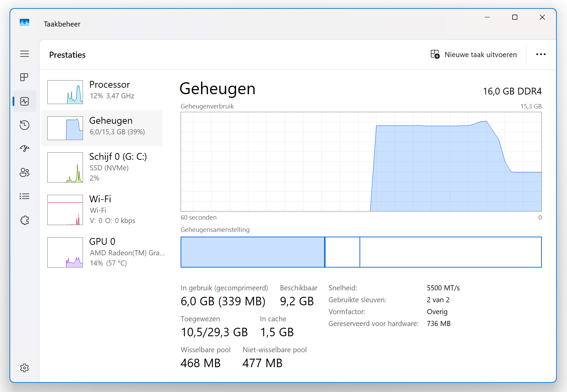This screenshot has height=392, width=567.
Task: Click the '2 van 2' slots value
Action: [438, 300]
